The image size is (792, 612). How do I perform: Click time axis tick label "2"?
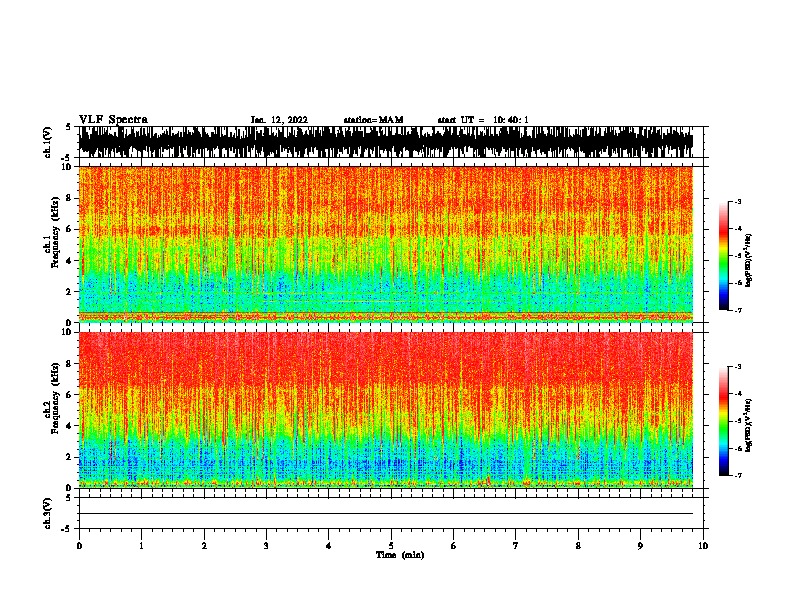(x=204, y=546)
